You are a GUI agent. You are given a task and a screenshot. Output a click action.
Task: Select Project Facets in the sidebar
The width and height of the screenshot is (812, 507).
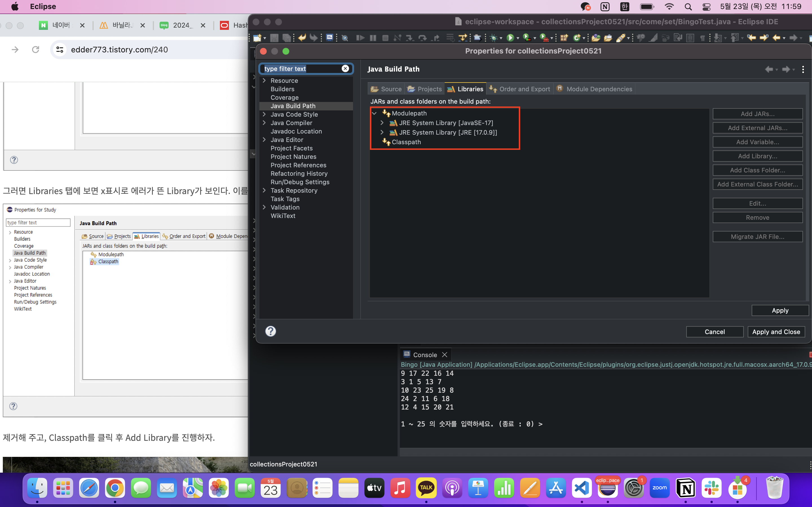[291, 148]
